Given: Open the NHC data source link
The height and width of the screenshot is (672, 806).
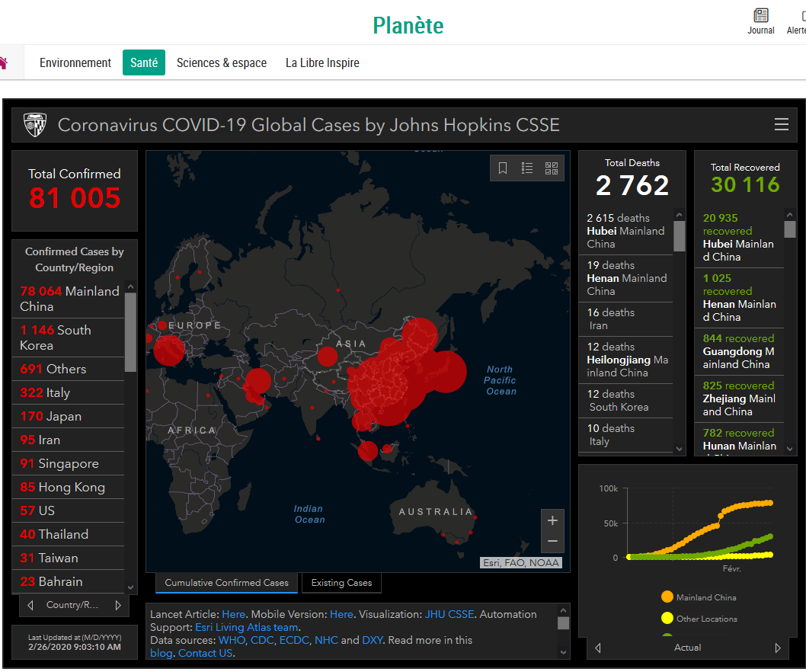Looking at the screenshot, I should click(326, 640).
